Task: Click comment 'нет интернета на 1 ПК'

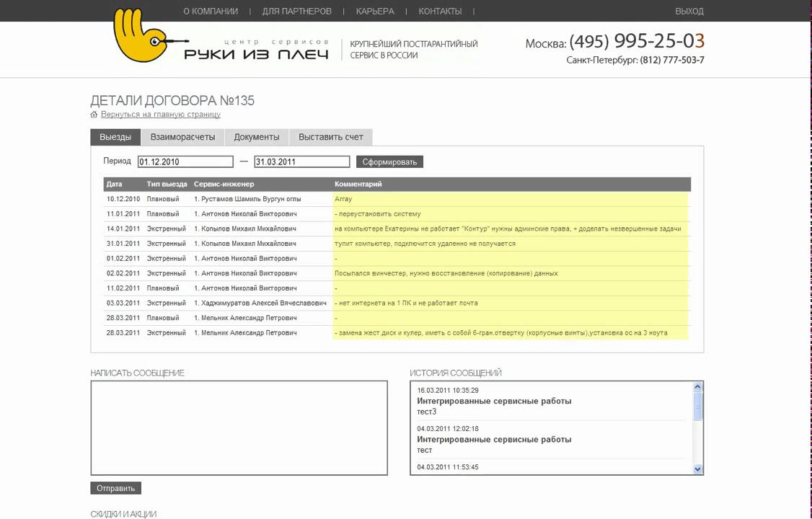Action: click(407, 303)
